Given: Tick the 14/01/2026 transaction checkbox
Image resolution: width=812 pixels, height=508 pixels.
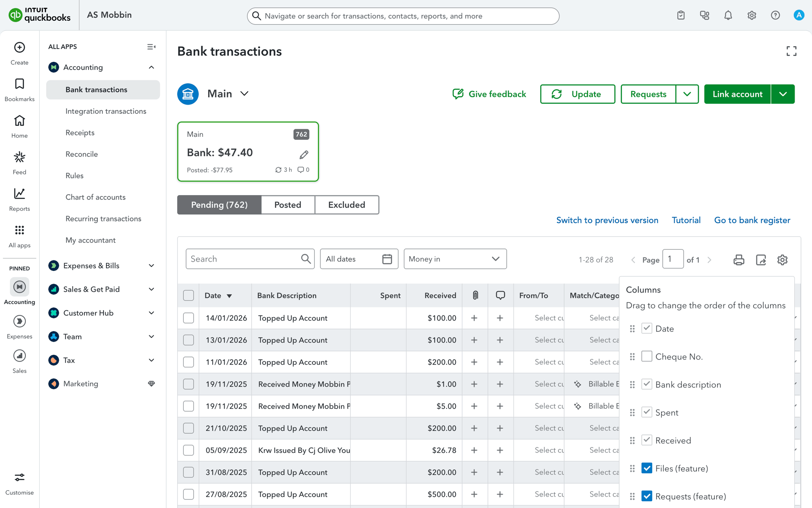Looking at the screenshot, I should click(189, 318).
